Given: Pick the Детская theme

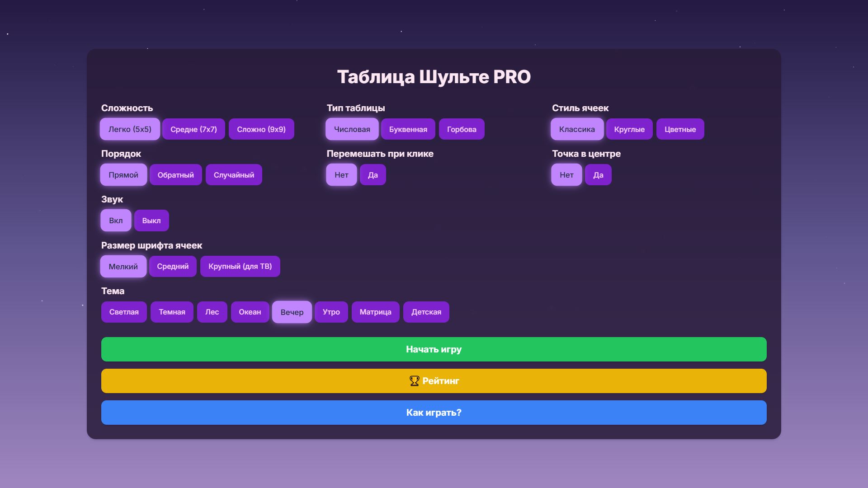Looking at the screenshot, I should [x=426, y=312].
